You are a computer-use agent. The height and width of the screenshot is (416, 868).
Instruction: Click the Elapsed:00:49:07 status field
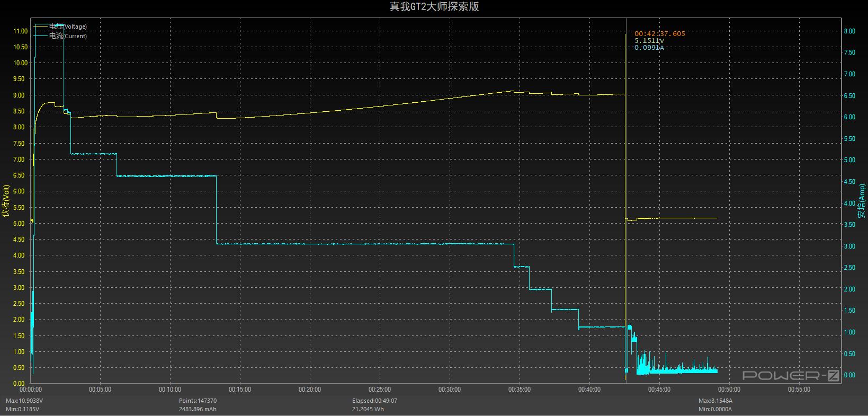pyautogui.click(x=374, y=401)
